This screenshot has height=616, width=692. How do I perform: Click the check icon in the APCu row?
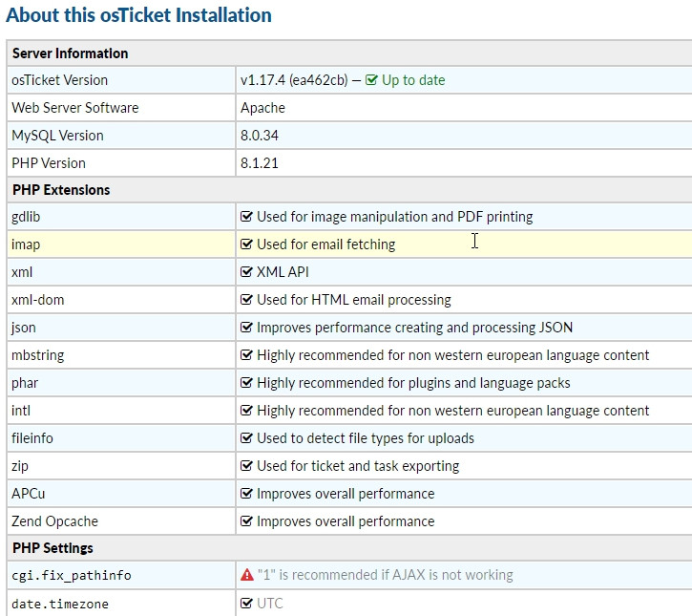246,493
